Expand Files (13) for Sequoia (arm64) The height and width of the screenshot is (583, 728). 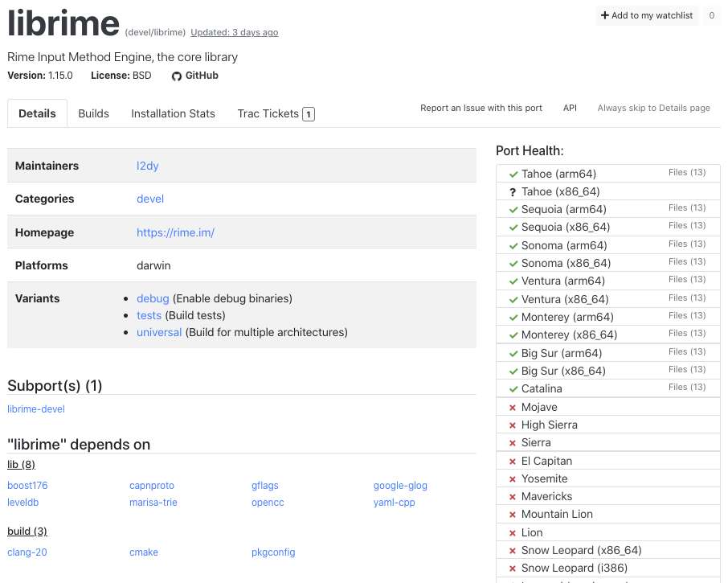coord(687,208)
